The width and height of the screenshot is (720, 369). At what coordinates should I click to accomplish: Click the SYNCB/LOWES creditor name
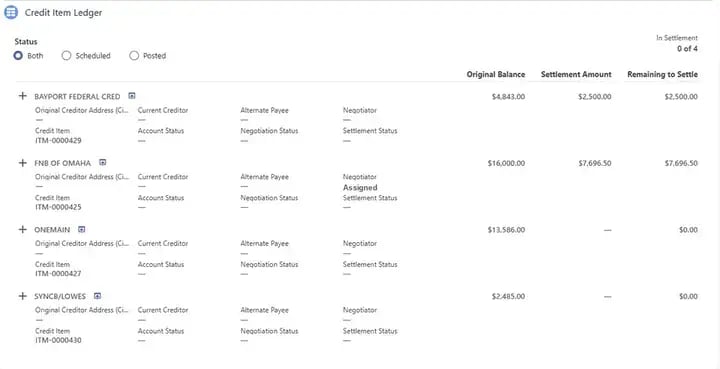point(60,296)
